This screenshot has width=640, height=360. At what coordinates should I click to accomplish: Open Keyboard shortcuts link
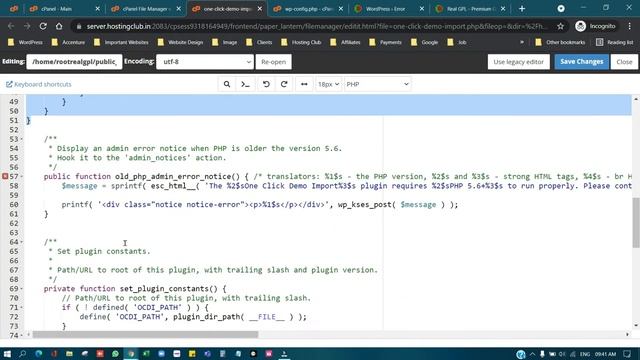coord(39,84)
